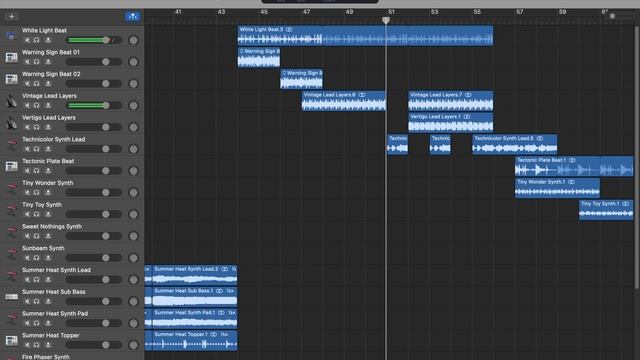
Task: Mute the Tiny Wonder Synth track
Action: (x=27, y=192)
